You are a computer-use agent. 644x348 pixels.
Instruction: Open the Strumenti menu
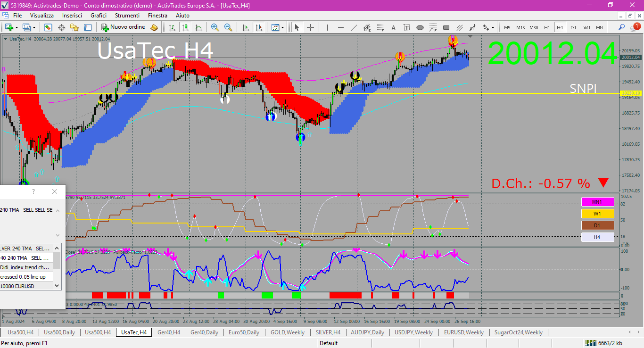coord(127,16)
